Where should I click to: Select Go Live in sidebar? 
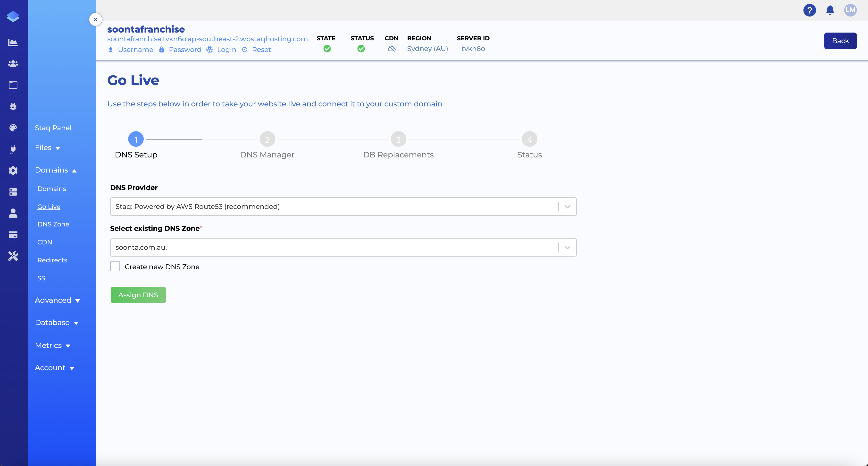point(49,207)
